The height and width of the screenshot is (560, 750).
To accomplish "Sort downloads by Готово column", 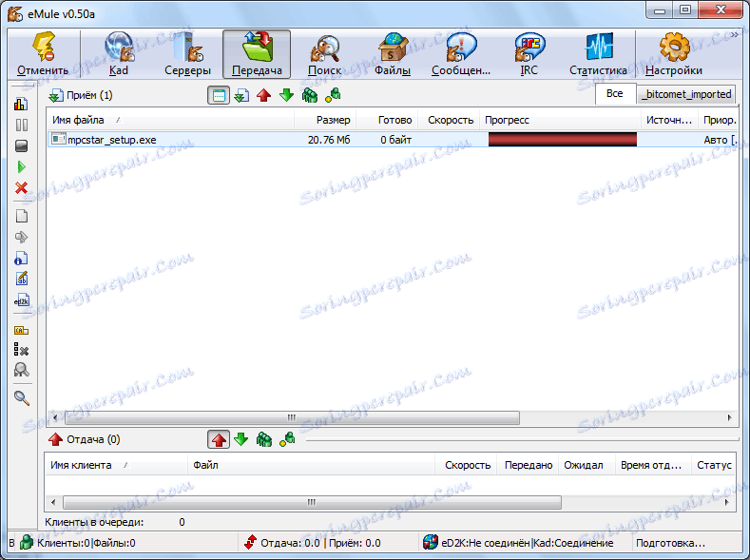I will [388, 120].
